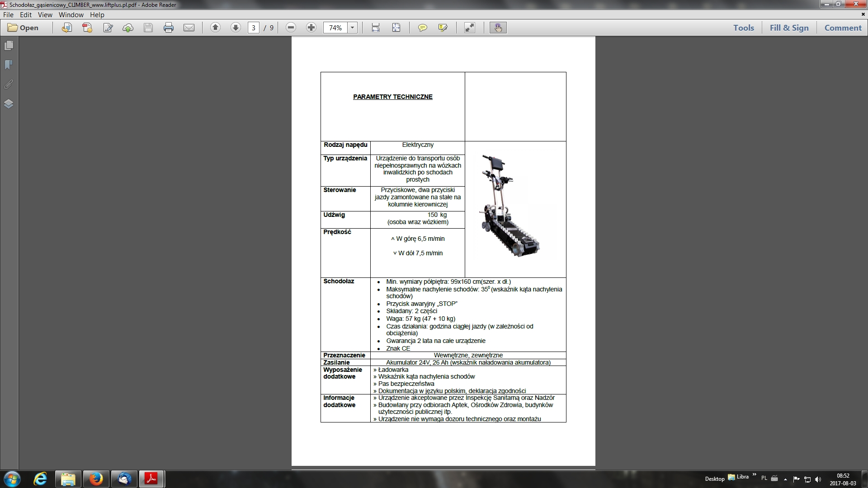Click the 74% zoom value field
Viewport: 868px width, 488px height.
[x=335, y=28]
